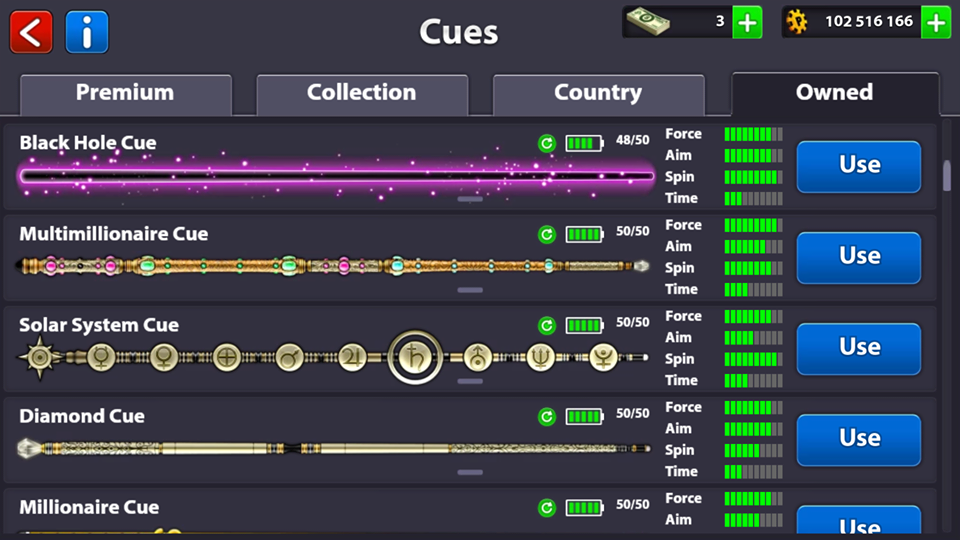960x540 pixels.
Task: Switch to the Collection tab
Action: tap(362, 94)
